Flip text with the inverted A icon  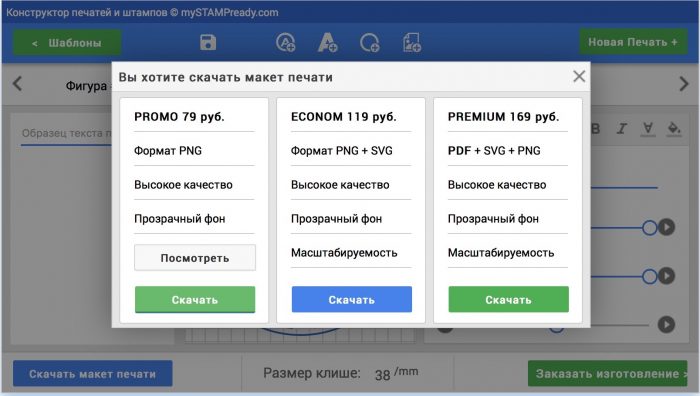click(647, 129)
